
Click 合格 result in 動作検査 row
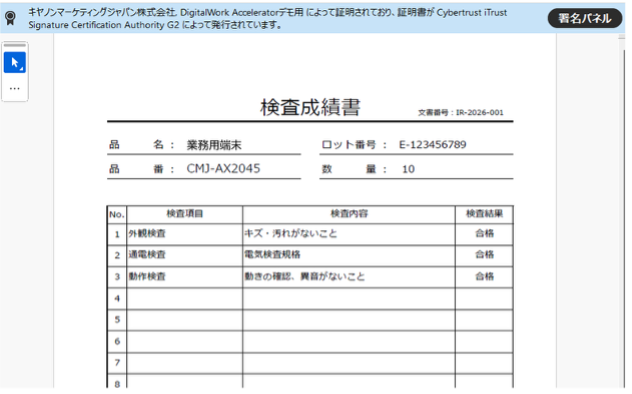(484, 277)
